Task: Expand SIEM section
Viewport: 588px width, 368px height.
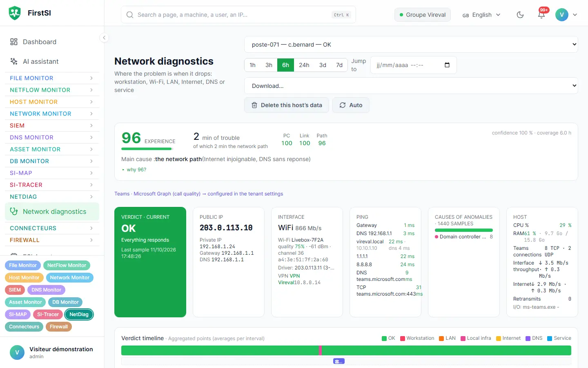Action: (x=52, y=126)
